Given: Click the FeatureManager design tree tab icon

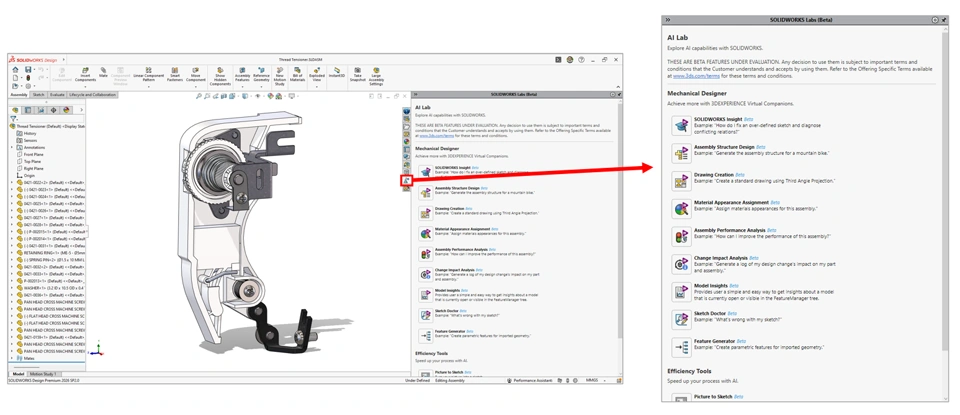Looking at the screenshot, I should click(15, 110).
